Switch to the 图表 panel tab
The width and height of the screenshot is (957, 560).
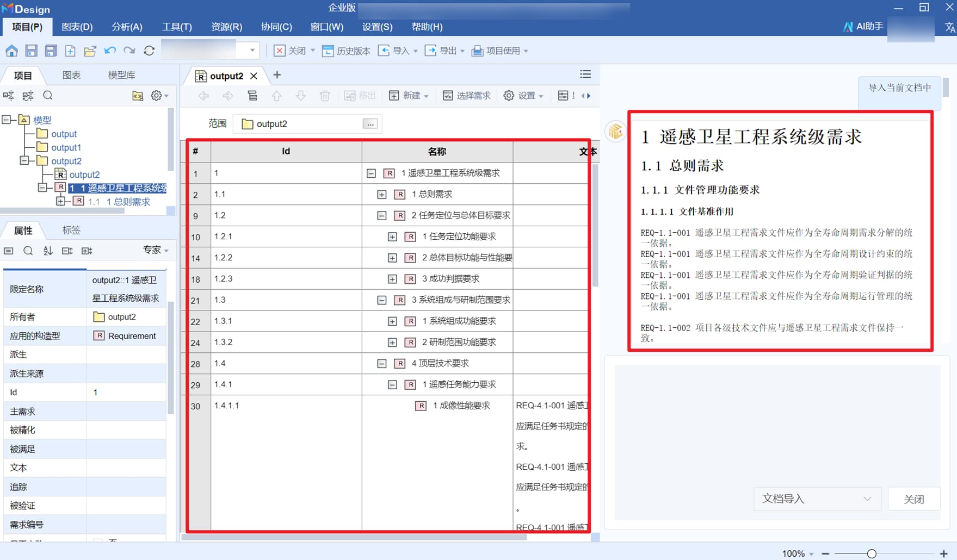[71, 75]
